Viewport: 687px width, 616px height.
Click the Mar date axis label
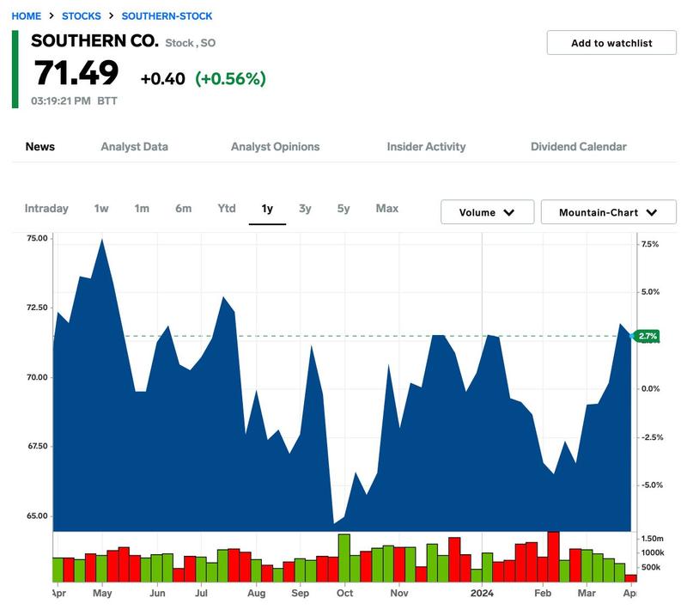(587, 593)
